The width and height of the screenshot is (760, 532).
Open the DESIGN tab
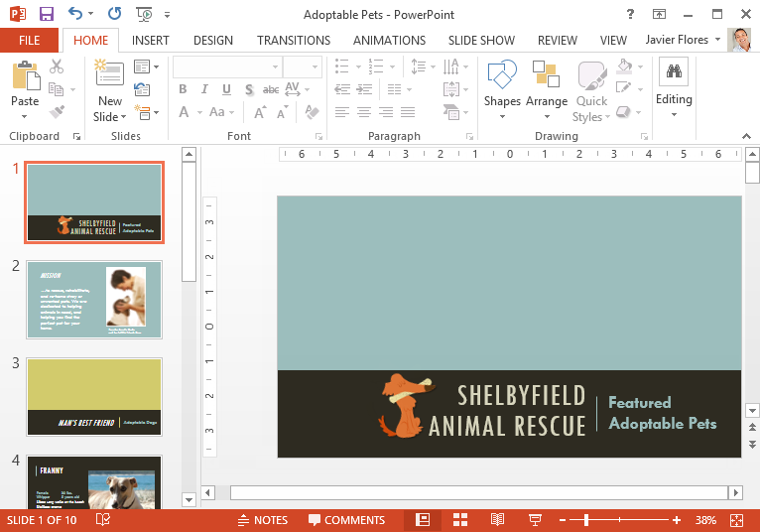213,41
